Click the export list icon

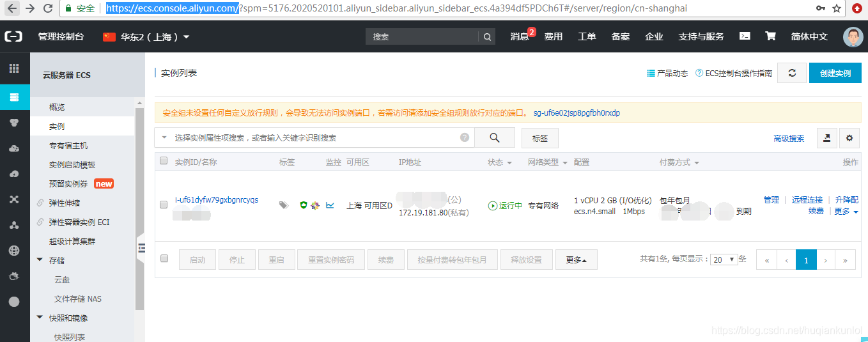[826, 138]
